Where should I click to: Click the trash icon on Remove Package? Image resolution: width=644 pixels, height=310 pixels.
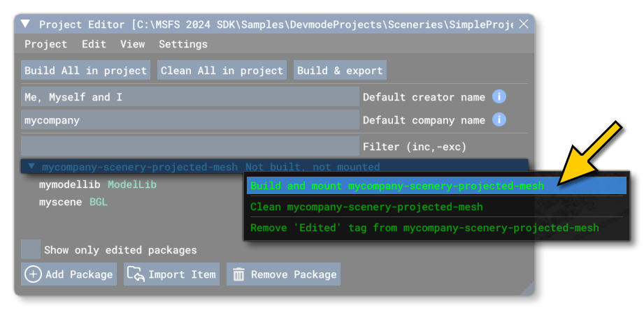point(238,274)
